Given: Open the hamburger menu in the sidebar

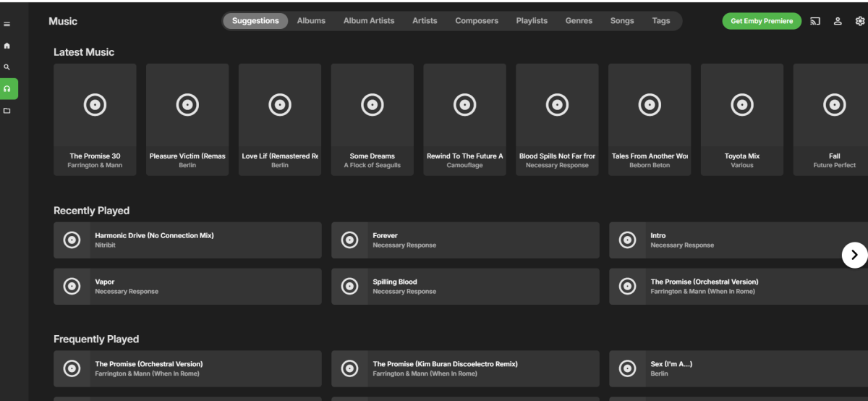Looking at the screenshot, I should 7,25.
